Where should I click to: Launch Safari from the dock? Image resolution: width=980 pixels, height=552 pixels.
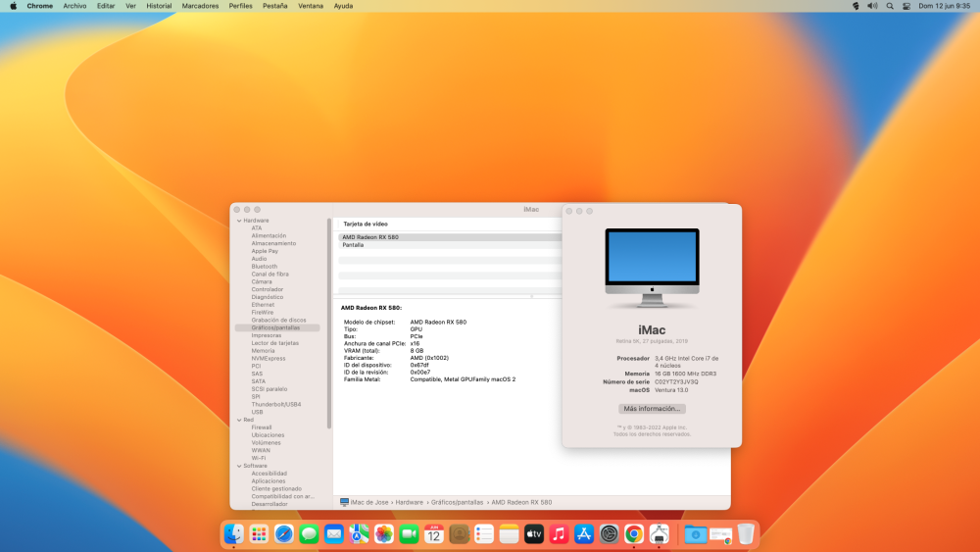284,534
